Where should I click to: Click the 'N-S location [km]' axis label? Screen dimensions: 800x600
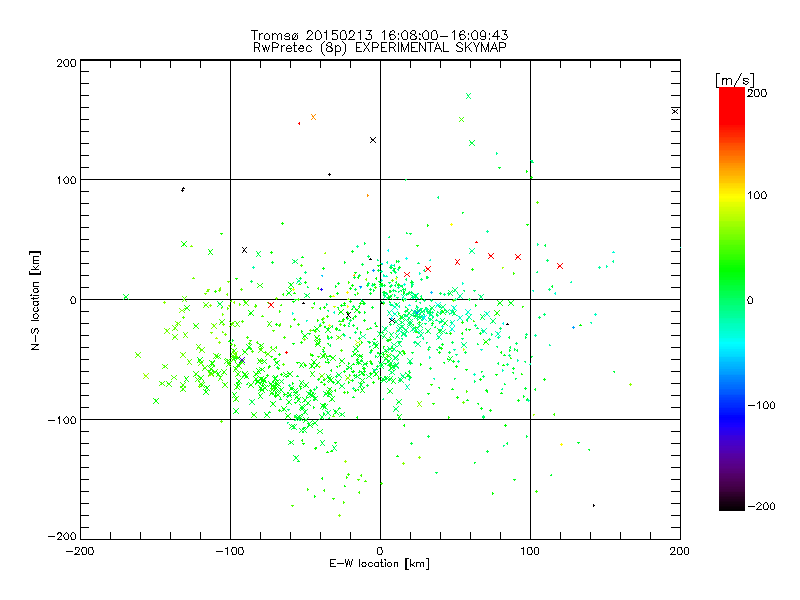35,301
